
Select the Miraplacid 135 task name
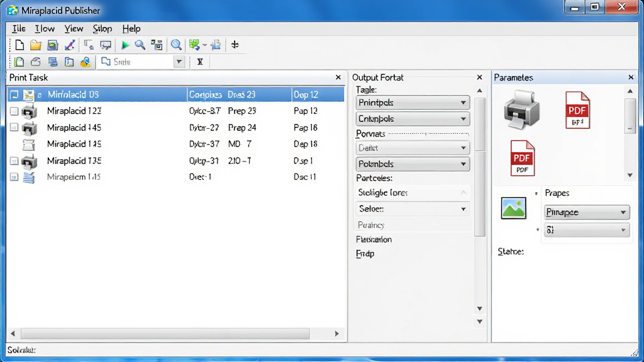coord(74,161)
